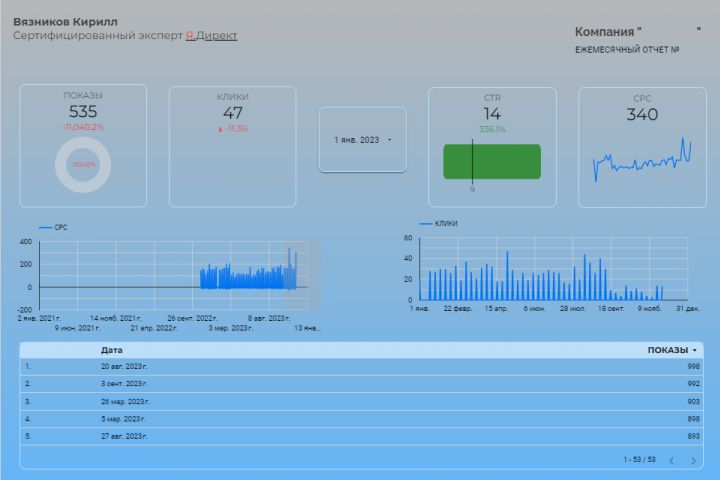Select the CTR 14 scorecard
This screenshot has height=480, width=720.
(492, 147)
